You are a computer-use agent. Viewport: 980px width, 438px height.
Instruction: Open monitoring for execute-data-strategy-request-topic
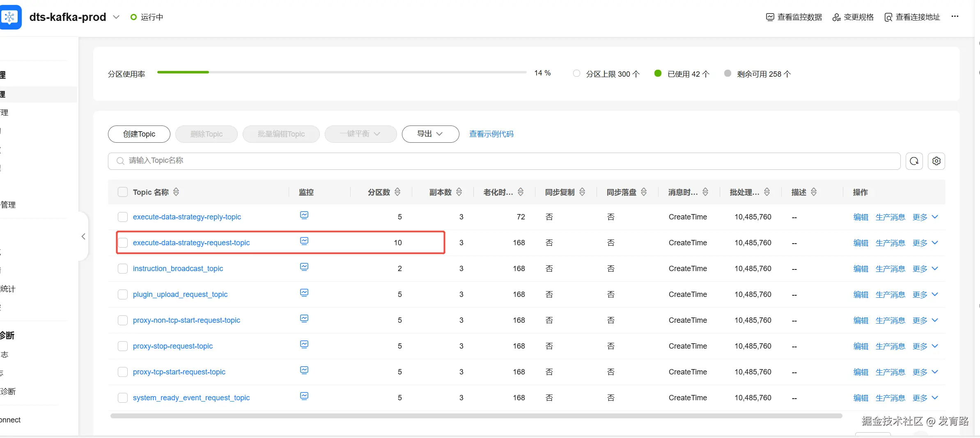[304, 241]
